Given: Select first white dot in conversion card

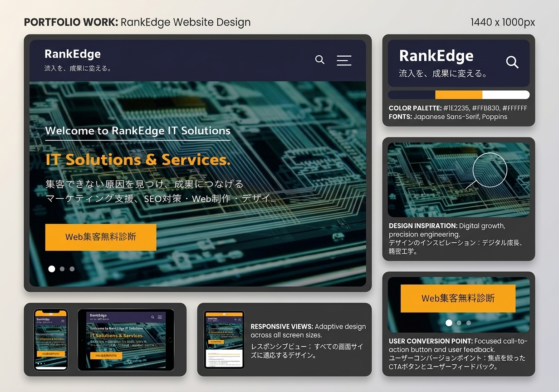Looking at the screenshot, I should [449, 323].
